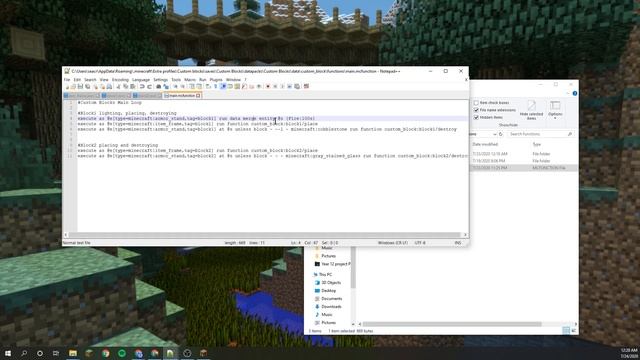Click the "#Block2 placing and destroying" comment line
The image size is (640, 360).
(x=118, y=145)
